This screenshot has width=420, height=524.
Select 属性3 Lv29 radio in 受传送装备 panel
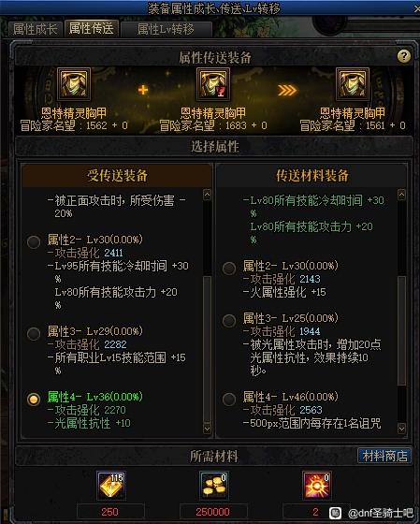point(34,333)
